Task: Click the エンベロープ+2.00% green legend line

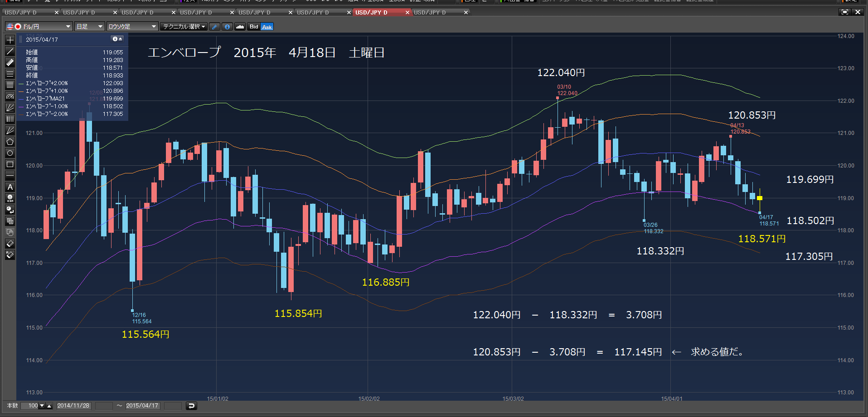Action: click(21, 83)
